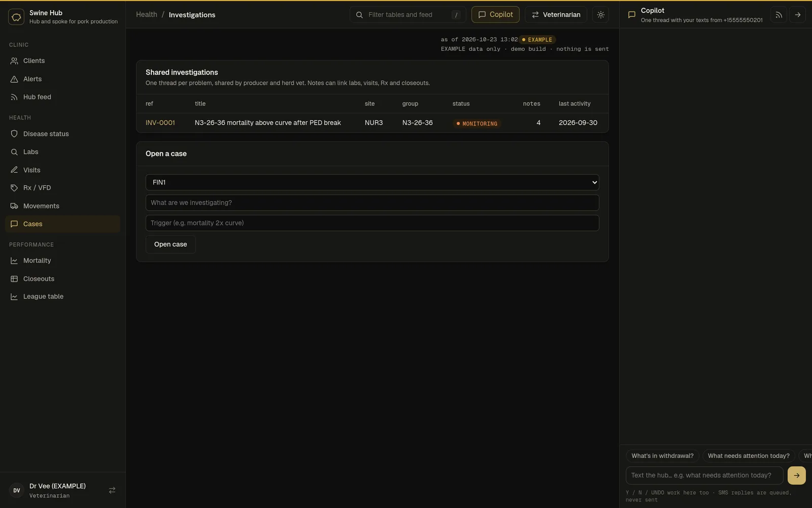Click last activity date 2026-09-30
The height and width of the screenshot is (508, 812).
point(578,123)
